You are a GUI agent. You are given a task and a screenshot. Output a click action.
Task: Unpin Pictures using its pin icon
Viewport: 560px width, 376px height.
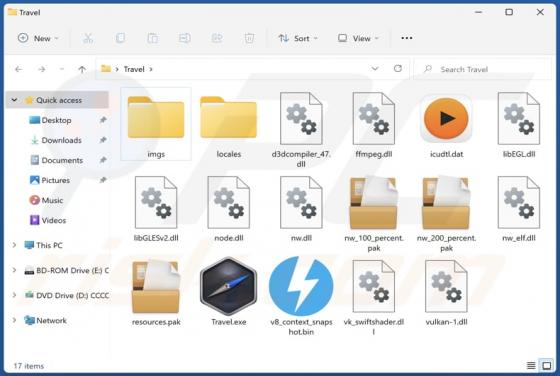click(103, 180)
